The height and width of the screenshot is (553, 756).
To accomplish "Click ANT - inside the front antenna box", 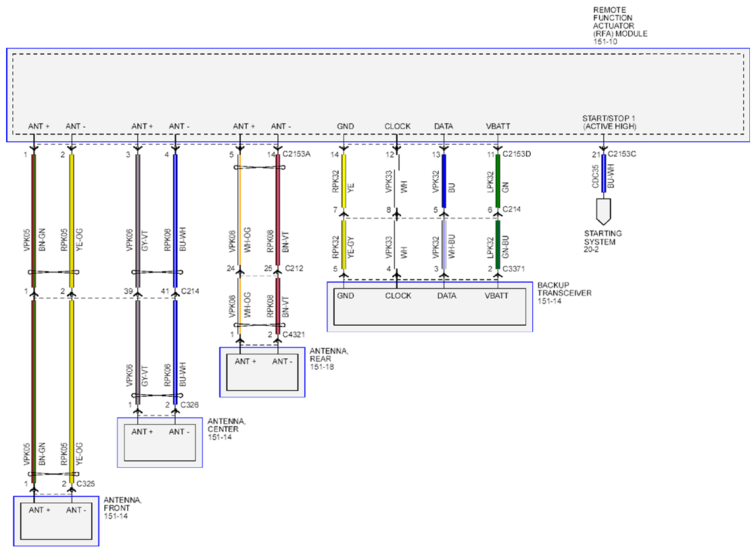I will (x=76, y=510).
